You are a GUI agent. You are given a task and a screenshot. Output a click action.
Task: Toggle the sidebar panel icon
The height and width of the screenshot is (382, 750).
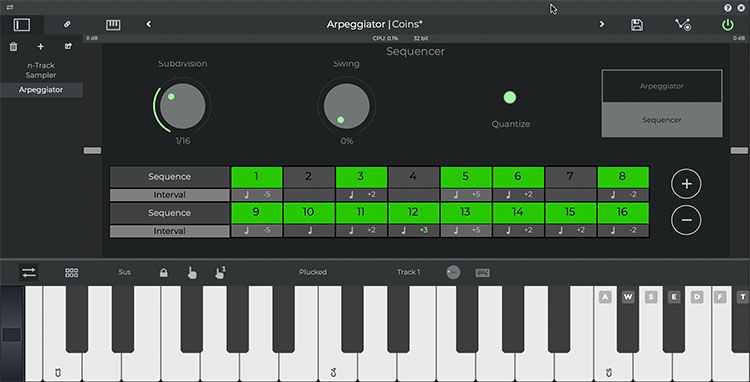click(x=22, y=25)
